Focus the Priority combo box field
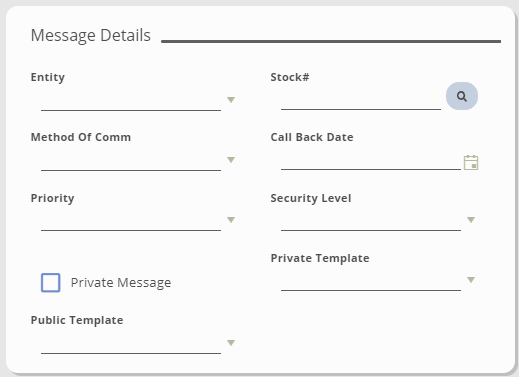Screen dimensions: 519x377 [131, 220]
